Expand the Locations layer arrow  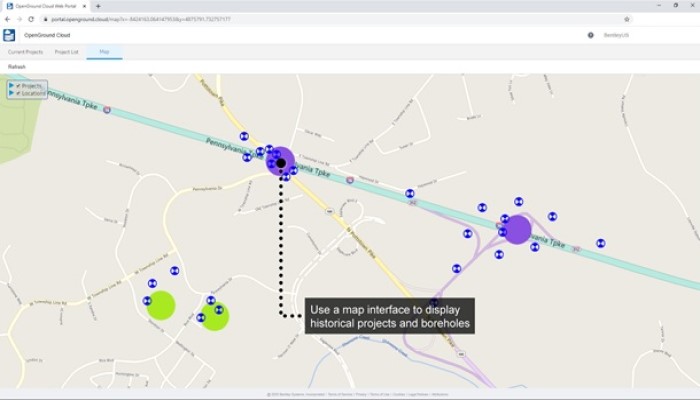[x=11, y=93]
